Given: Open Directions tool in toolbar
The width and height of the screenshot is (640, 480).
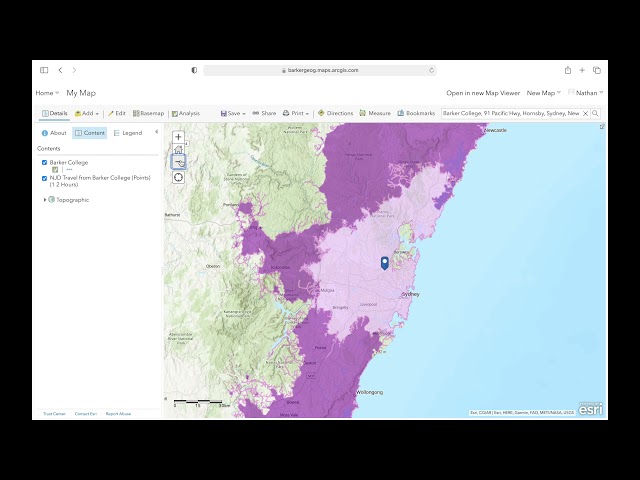Looking at the screenshot, I should [x=335, y=113].
